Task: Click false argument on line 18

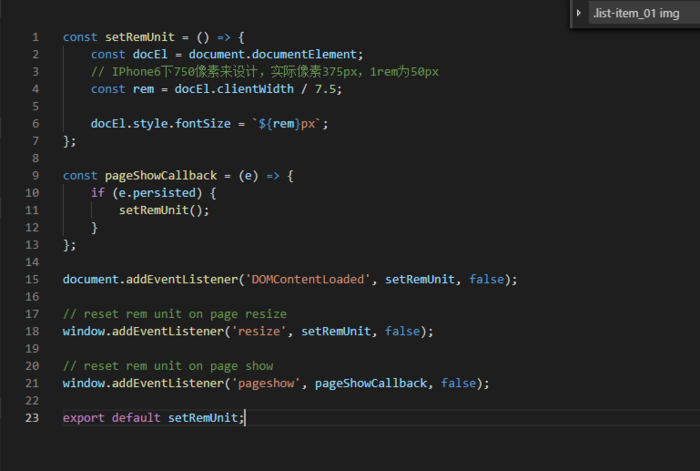Action: [402, 331]
